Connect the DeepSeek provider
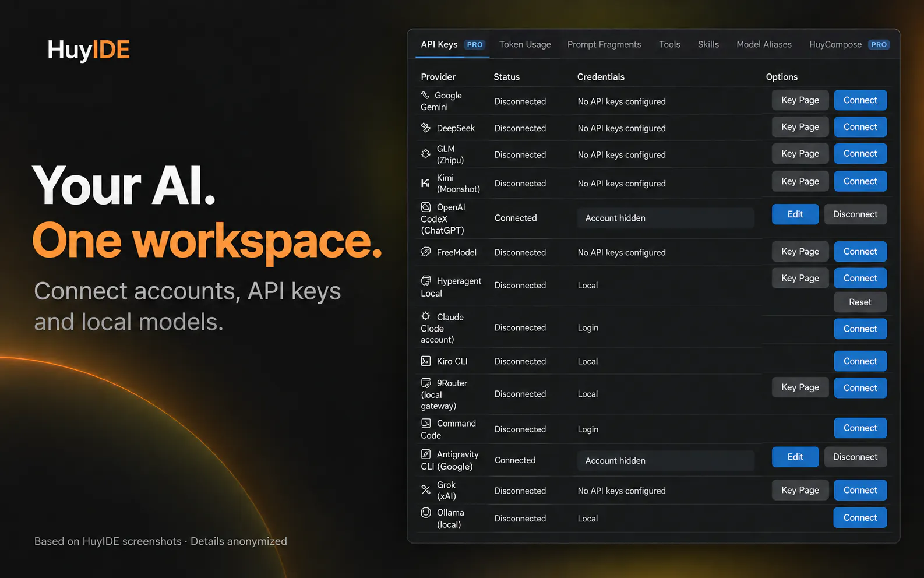924x578 pixels. [x=860, y=127]
